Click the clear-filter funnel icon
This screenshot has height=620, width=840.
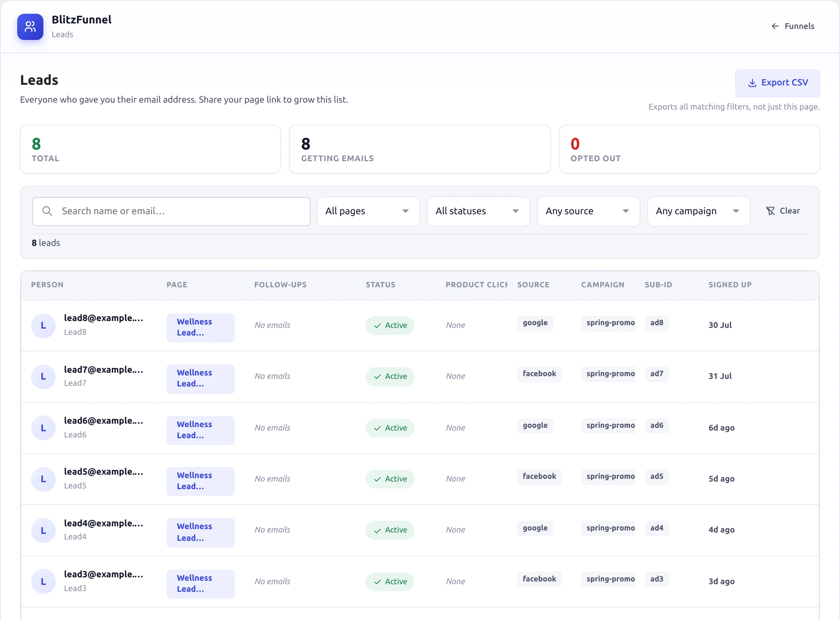pyautogui.click(x=770, y=211)
